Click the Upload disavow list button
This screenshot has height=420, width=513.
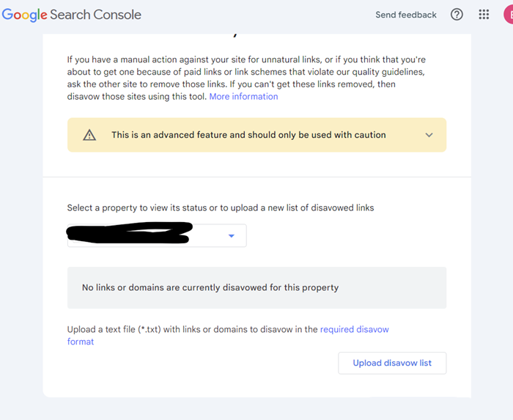pos(392,363)
